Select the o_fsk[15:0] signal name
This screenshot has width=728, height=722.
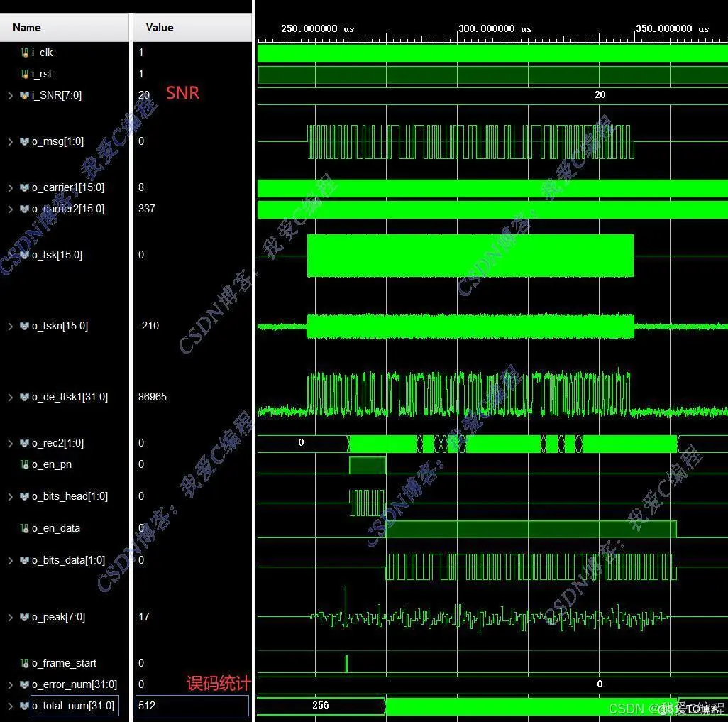(x=57, y=255)
